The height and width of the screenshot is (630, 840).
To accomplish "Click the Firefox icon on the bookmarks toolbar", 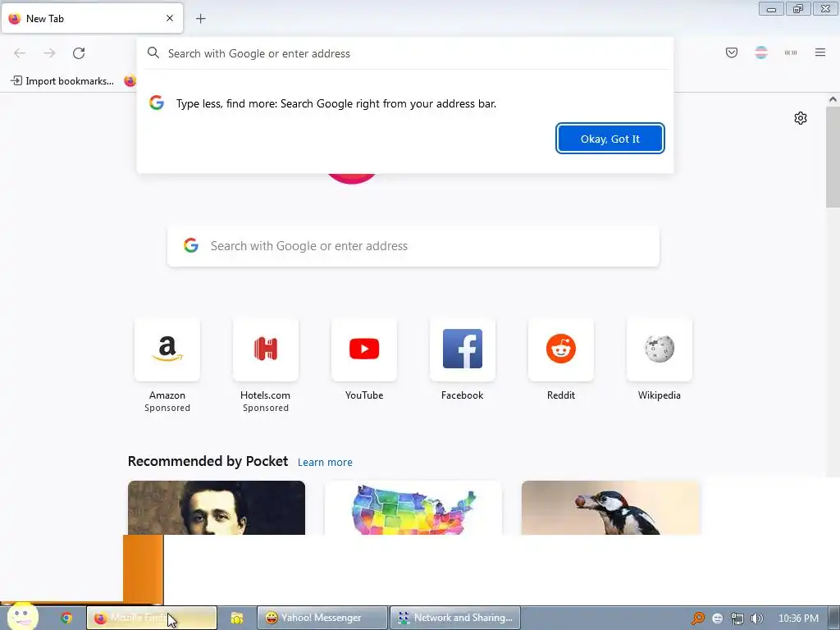I will point(130,81).
